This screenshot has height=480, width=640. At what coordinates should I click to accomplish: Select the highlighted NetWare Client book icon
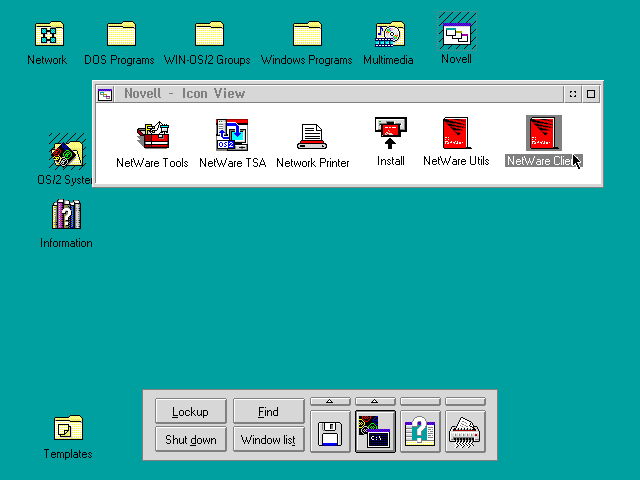[x=544, y=133]
